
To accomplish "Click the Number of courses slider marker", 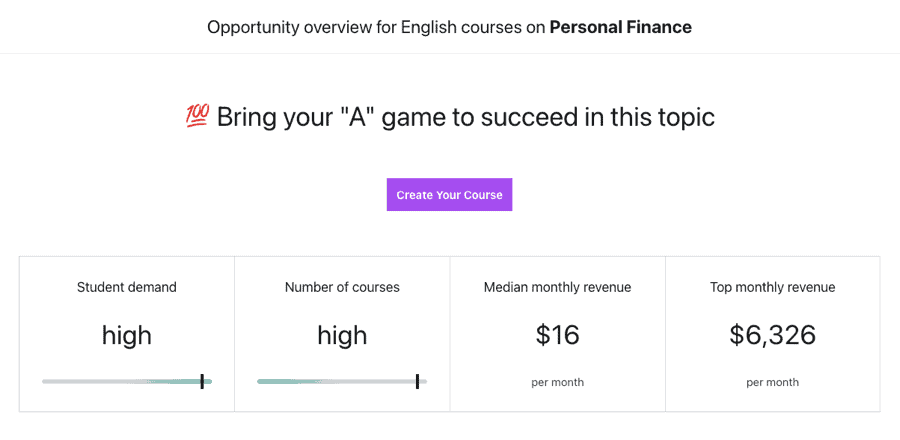I will [417, 381].
